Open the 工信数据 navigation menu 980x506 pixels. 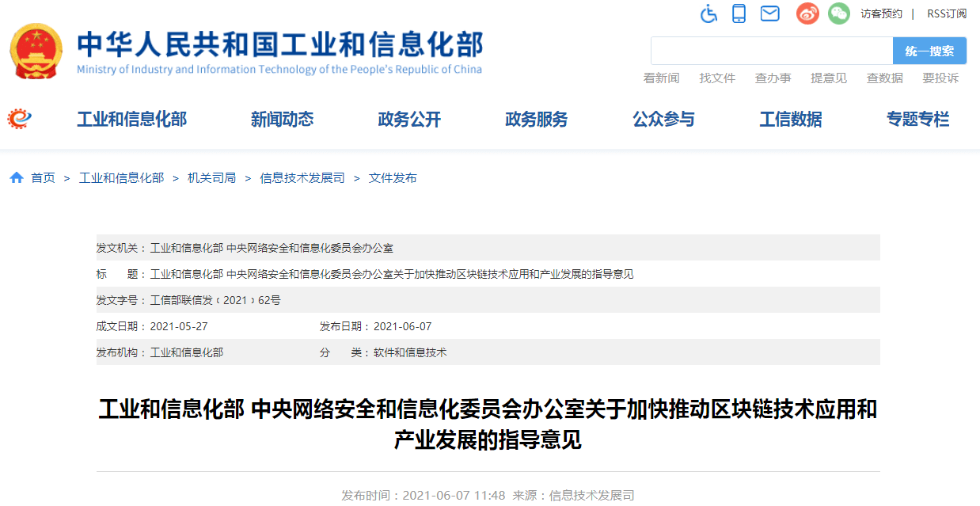click(x=790, y=120)
